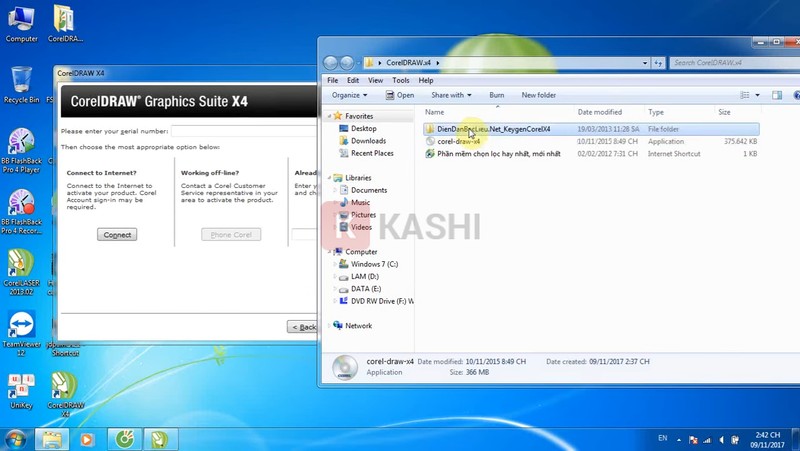Open the View menu in Explorer
Image resolution: width=800 pixels, height=451 pixels.
(375, 80)
